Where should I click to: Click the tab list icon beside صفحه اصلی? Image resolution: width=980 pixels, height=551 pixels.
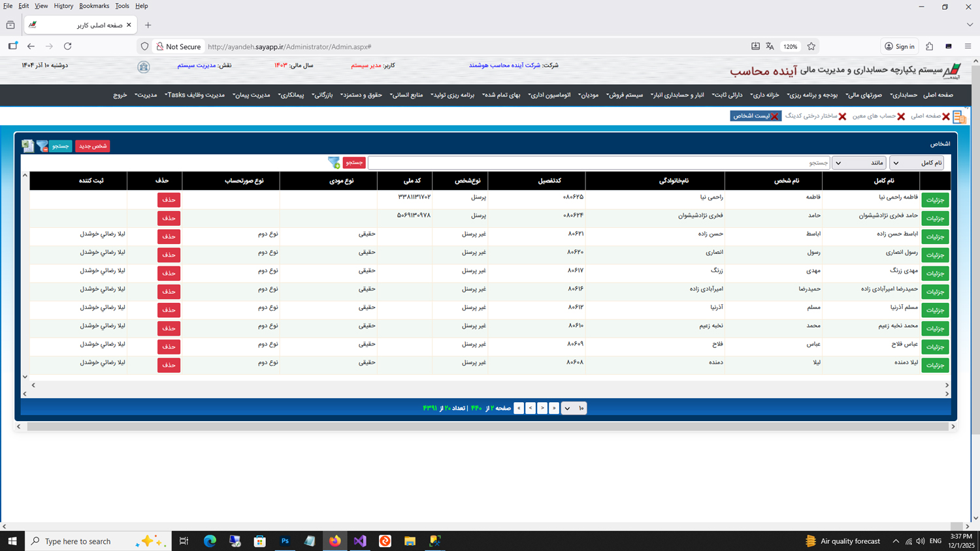tap(959, 117)
